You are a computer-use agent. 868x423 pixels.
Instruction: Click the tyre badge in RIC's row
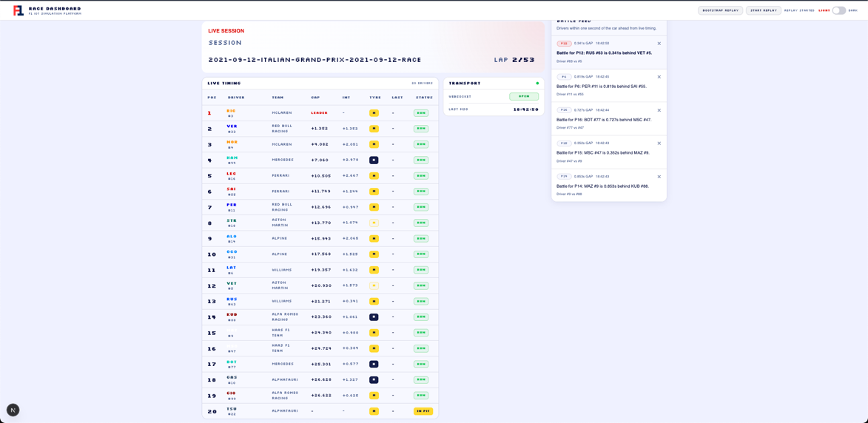(374, 113)
